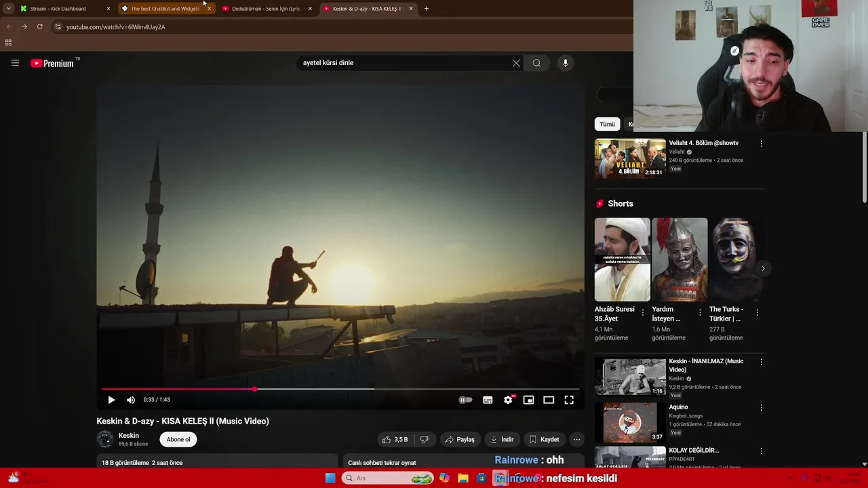Like the video (3,5 B)

click(x=395, y=439)
